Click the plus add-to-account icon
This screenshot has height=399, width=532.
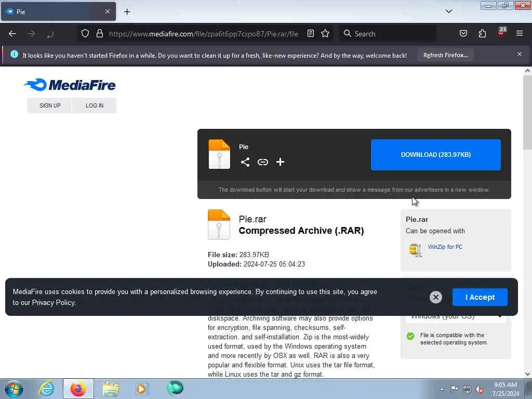pos(280,162)
